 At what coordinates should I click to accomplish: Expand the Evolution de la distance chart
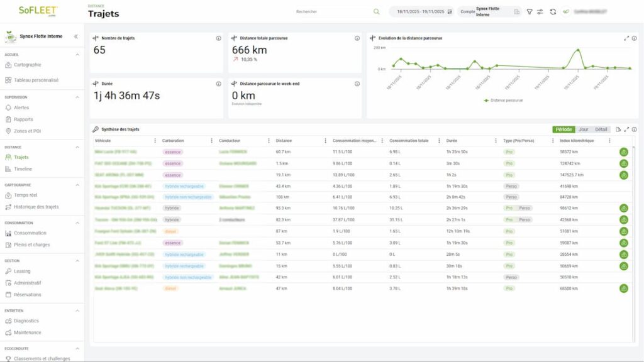[626, 38]
